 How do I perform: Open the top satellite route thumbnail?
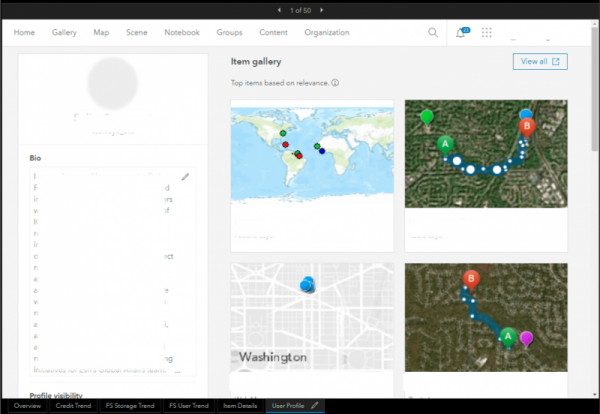click(x=486, y=154)
